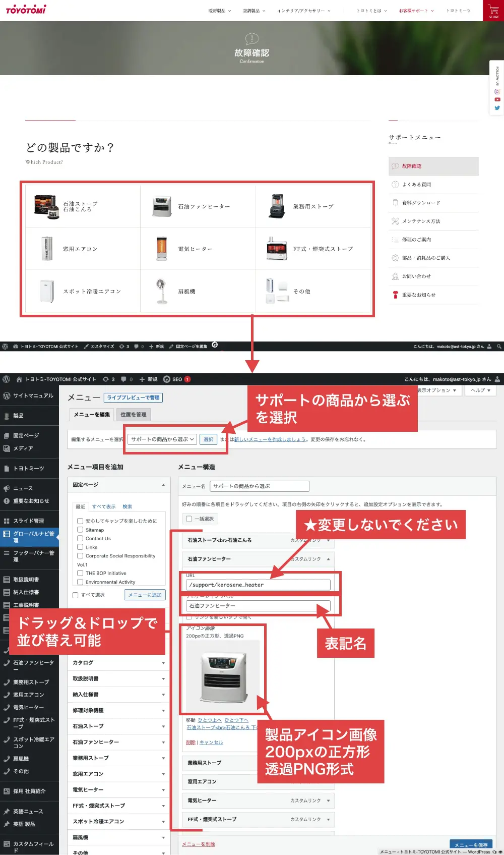Check the Corporate Social Responsibility checkbox

[80, 555]
